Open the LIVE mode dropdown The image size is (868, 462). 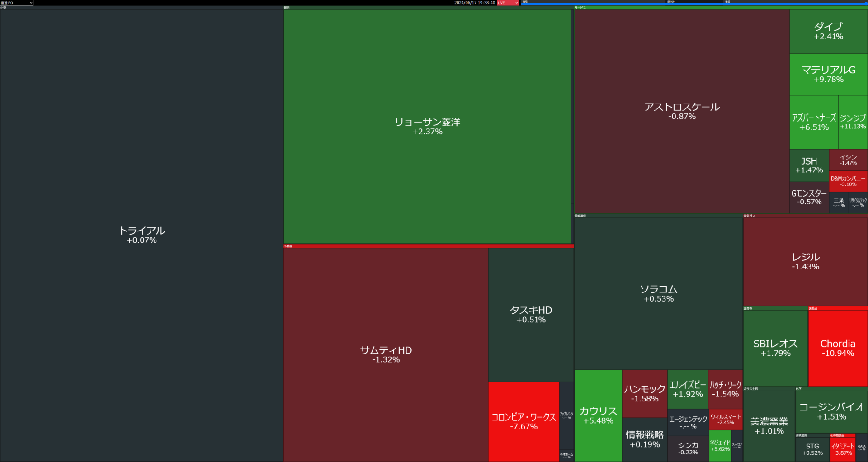click(x=508, y=3)
